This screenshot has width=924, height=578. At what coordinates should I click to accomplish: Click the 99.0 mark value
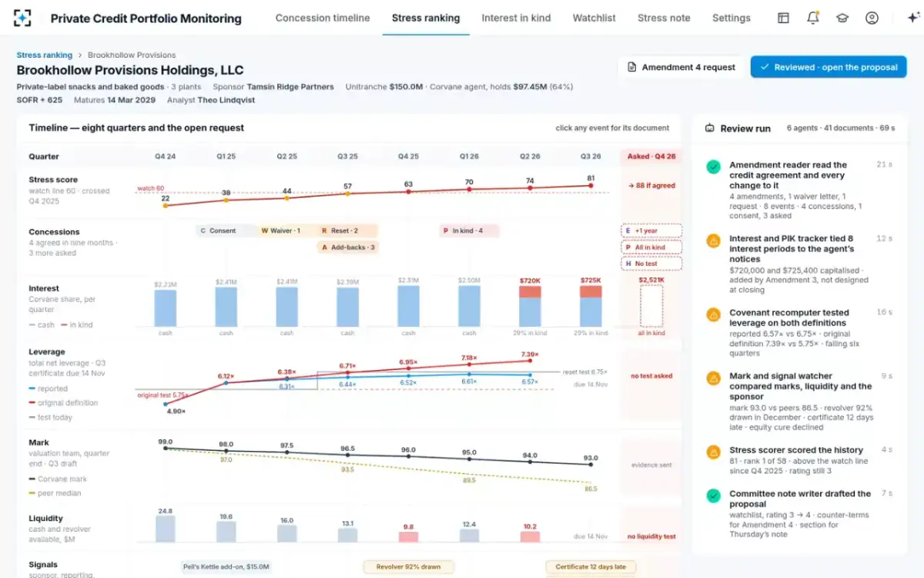[x=165, y=442]
